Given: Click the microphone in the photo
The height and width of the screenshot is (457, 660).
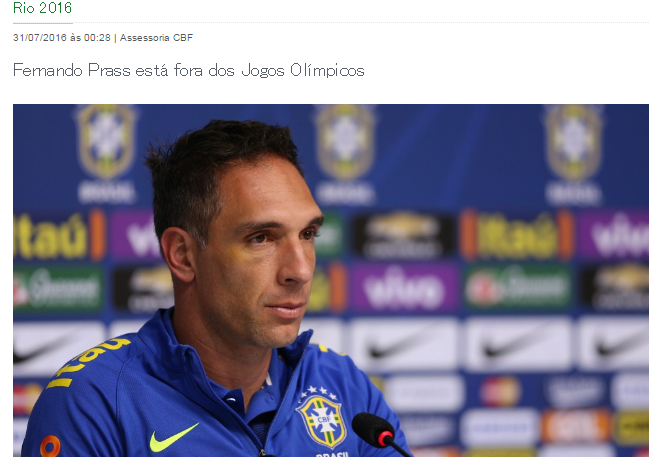Looking at the screenshot, I should [x=377, y=433].
